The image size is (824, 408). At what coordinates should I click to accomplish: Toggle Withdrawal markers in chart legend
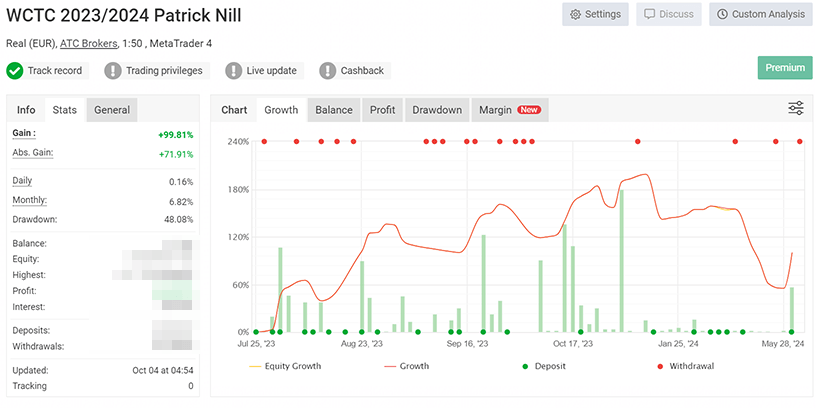(x=684, y=366)
